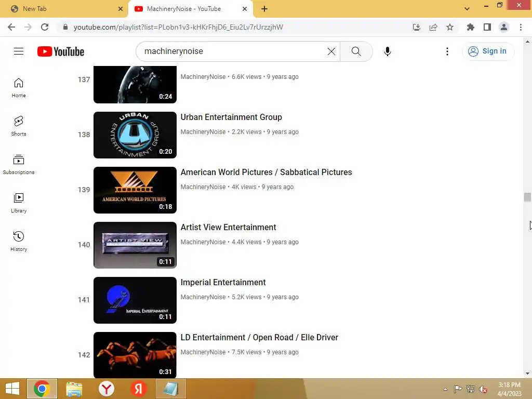Open the white Yandex Browser Y taskbar icon
532x399 pixels.
point(106,389)
